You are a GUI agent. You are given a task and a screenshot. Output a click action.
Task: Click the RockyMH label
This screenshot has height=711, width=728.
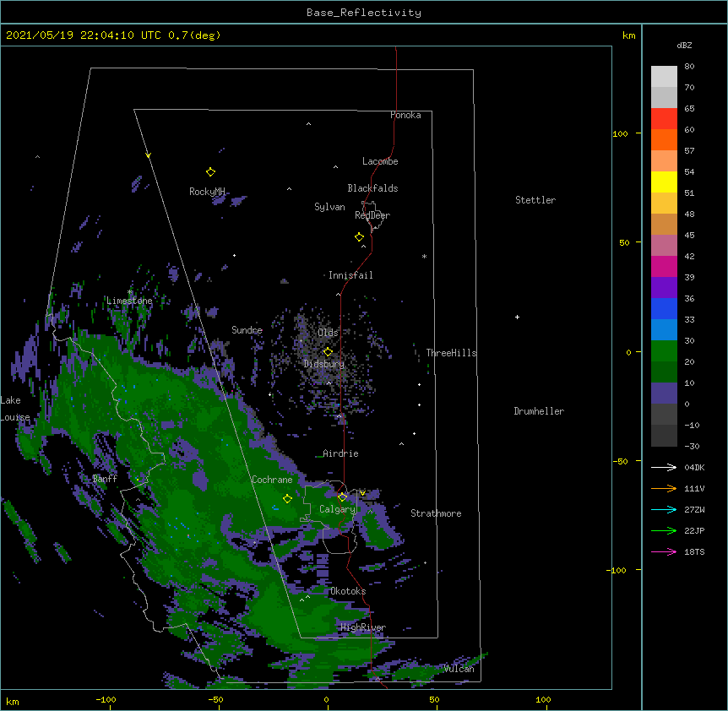click(x=207, y=192)
